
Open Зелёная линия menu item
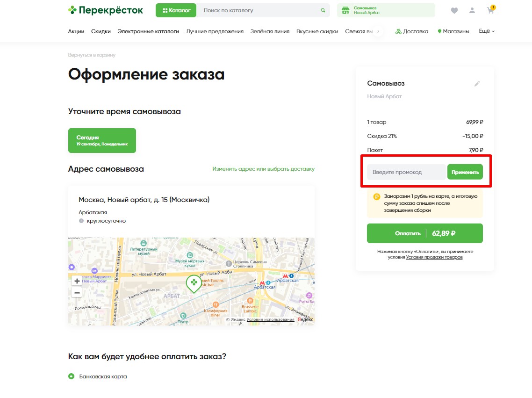[270, 31]
